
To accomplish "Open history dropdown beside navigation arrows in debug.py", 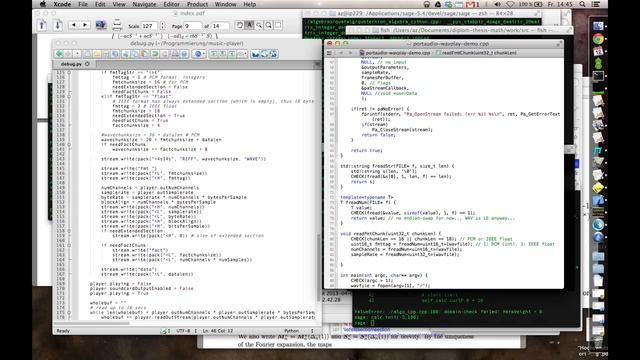I will [77, 54].
